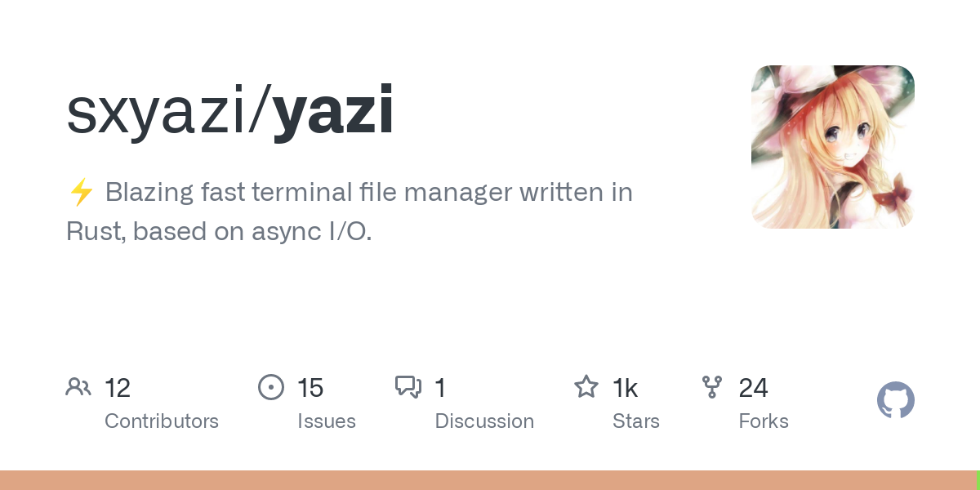Click the Issues circle-dot icon
The width and height of the screenshot is (980, 490).
tap(271, 387)
